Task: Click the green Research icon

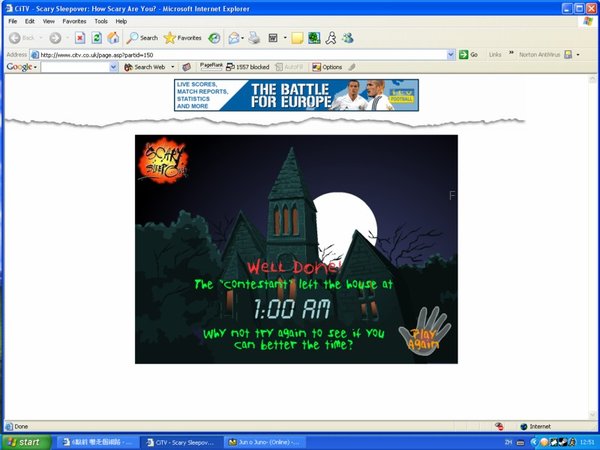Action: point(314,38)
